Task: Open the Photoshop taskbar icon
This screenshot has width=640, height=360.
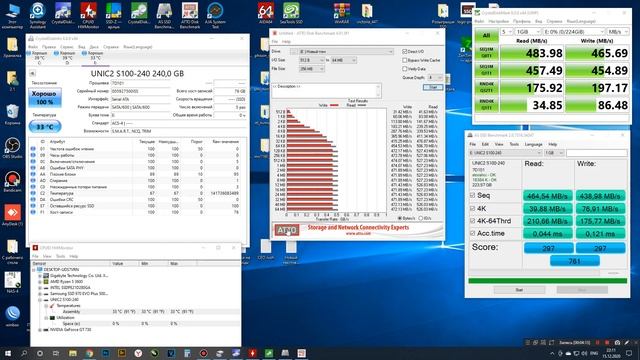Action: point(105,353)
